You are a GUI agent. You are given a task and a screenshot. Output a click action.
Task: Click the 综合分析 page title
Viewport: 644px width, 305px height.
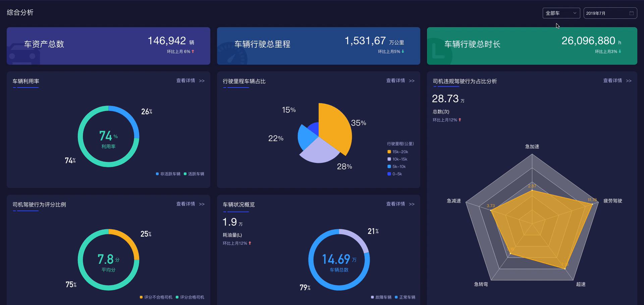click(20, 12)
